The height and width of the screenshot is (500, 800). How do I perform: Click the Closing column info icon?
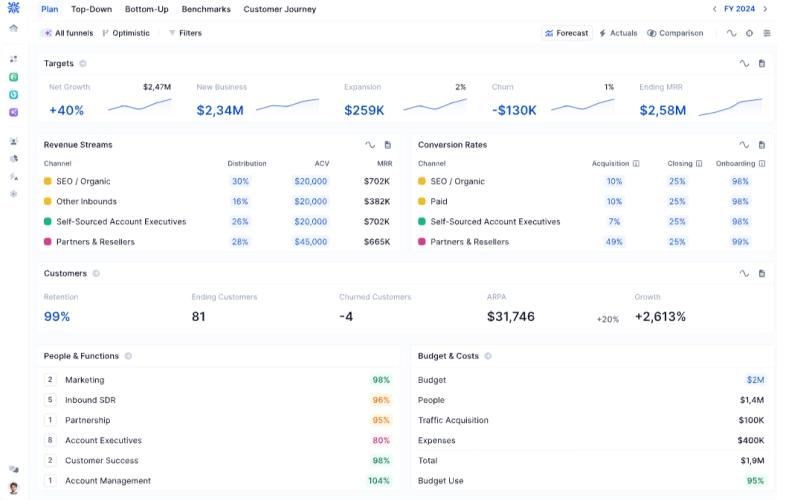click(699, 164)
